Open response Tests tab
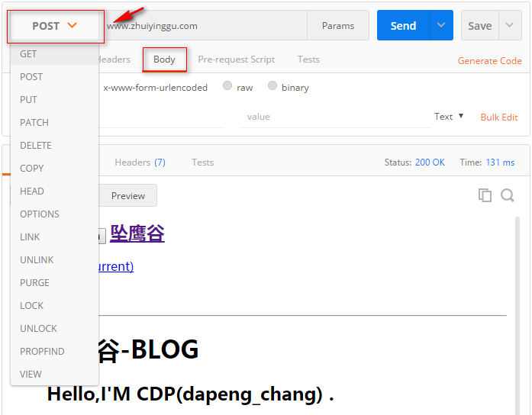The height and width of the screenshot is (415, 532). [x=202, y=162]
